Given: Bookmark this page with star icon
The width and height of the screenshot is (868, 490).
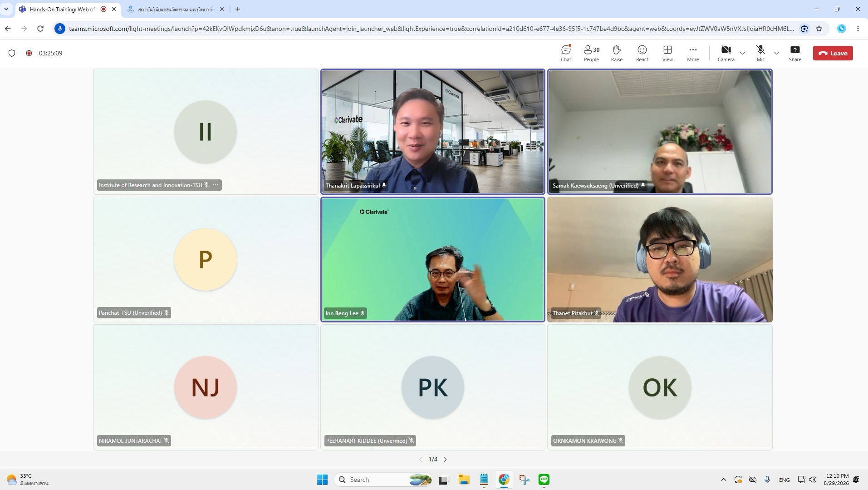Looking at the screenshot, I should [819, 29].
